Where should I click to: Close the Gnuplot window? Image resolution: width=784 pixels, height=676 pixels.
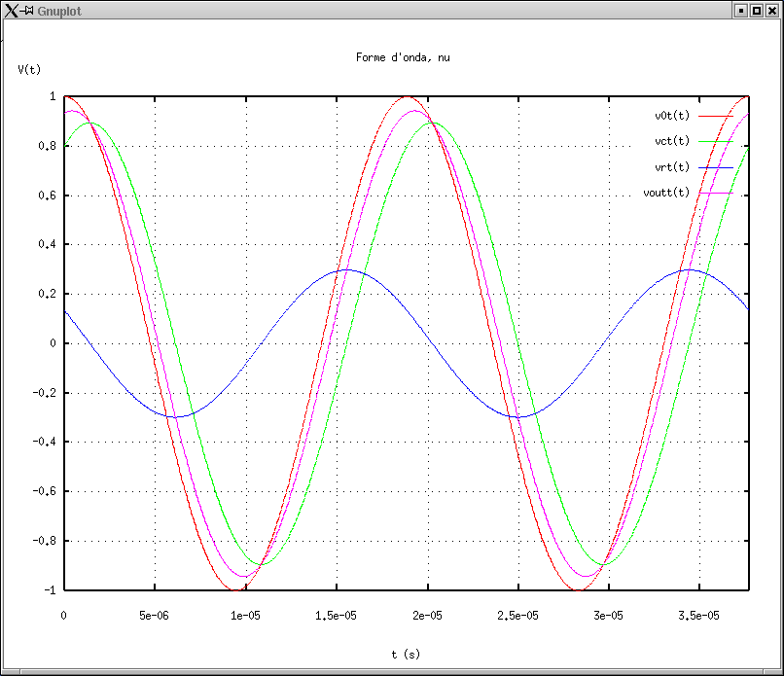[x=771, y=11]
